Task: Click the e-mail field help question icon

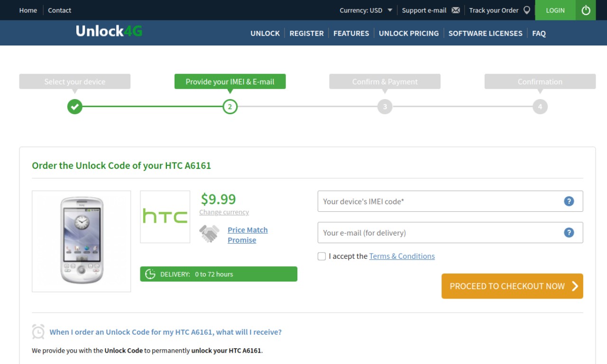Action: (569, 232)
